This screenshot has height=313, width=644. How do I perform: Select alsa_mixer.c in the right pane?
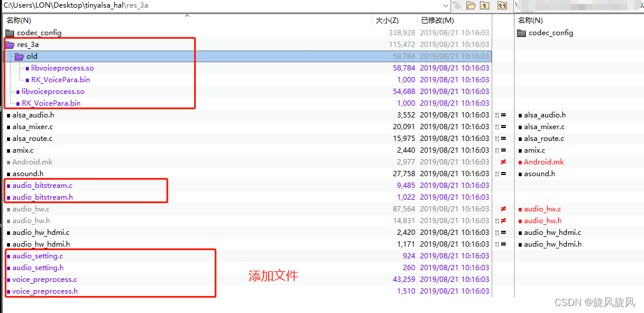pyautogui.click(x=544, y=127)
